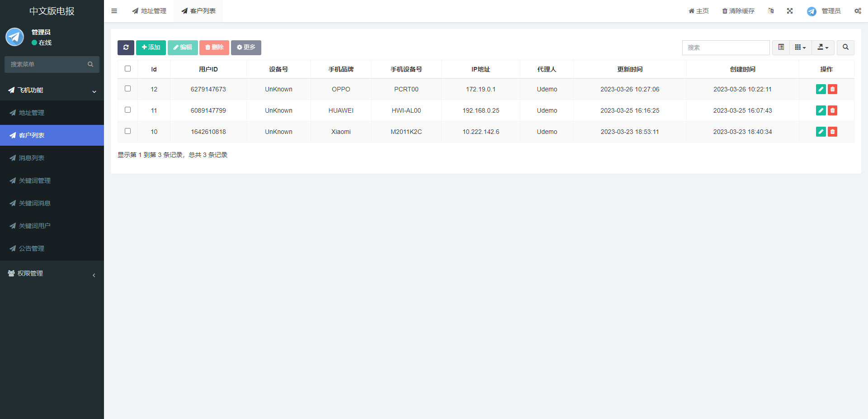This screenshot has width=868, height=419.
Task: Enter fullscreen mode with the expand icon
Action: point(790,11)
